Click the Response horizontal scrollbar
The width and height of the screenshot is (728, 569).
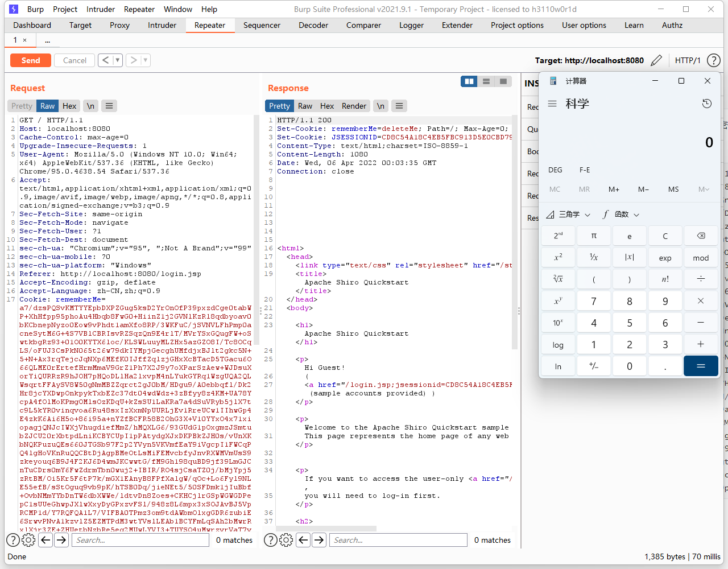tap(327, 529)
